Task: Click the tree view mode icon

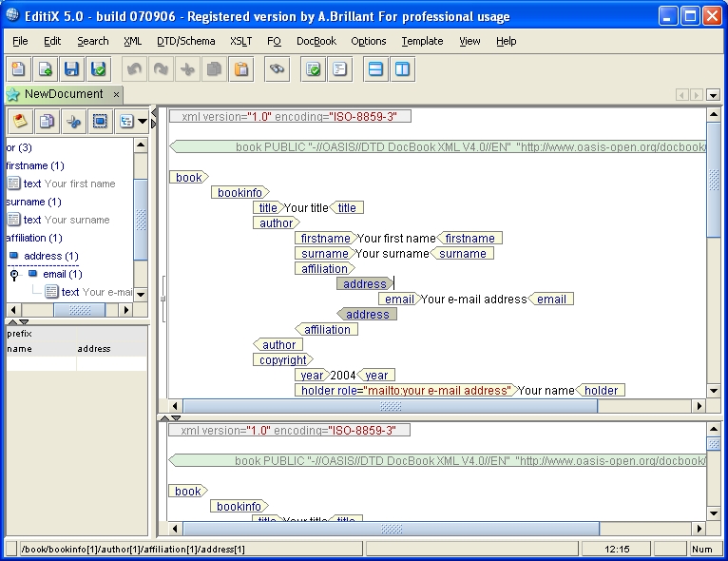Action: pos(126,121)
